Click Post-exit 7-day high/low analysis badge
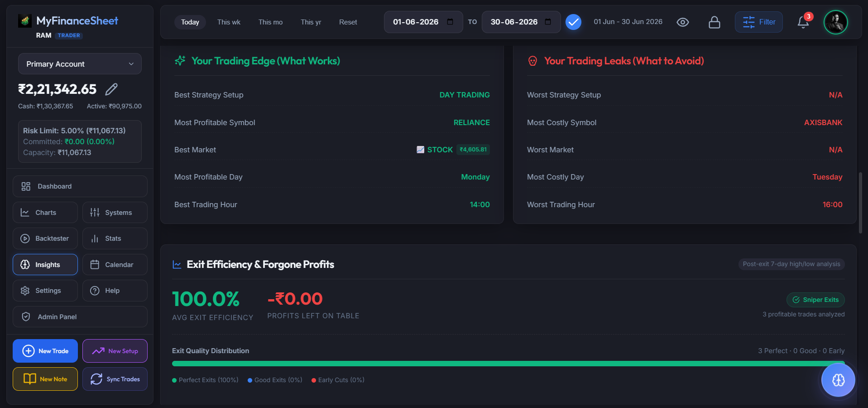 pyautogui.click(x=791, y=264)
